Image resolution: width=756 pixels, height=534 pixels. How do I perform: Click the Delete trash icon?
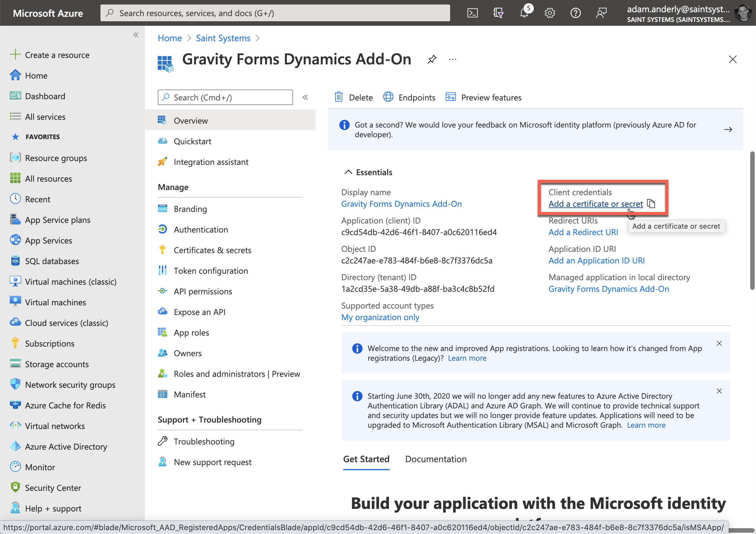pyautogui.click(x=339, y=97)
